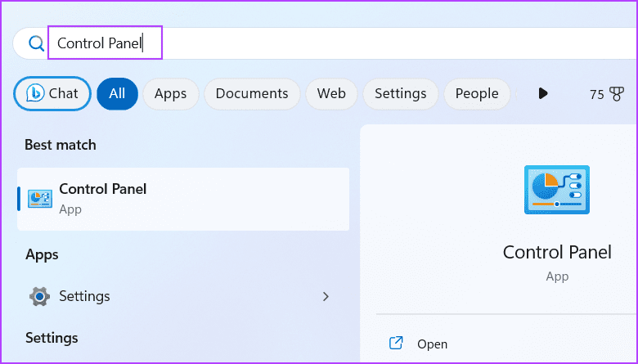Click the Settings gear icon under Apps
638x364 pixels.
[x=39, y=296]
